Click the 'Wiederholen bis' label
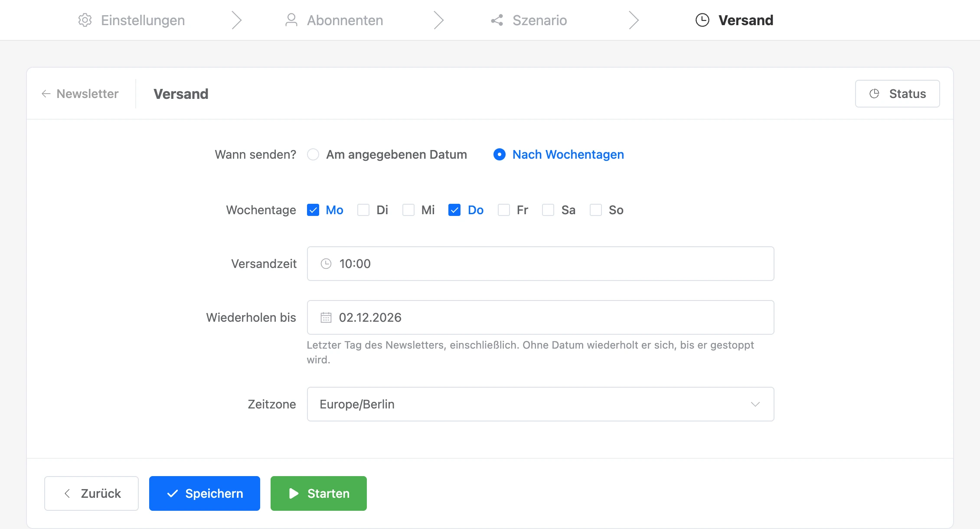This screenshot has height=529, width=980. point(251,317)
